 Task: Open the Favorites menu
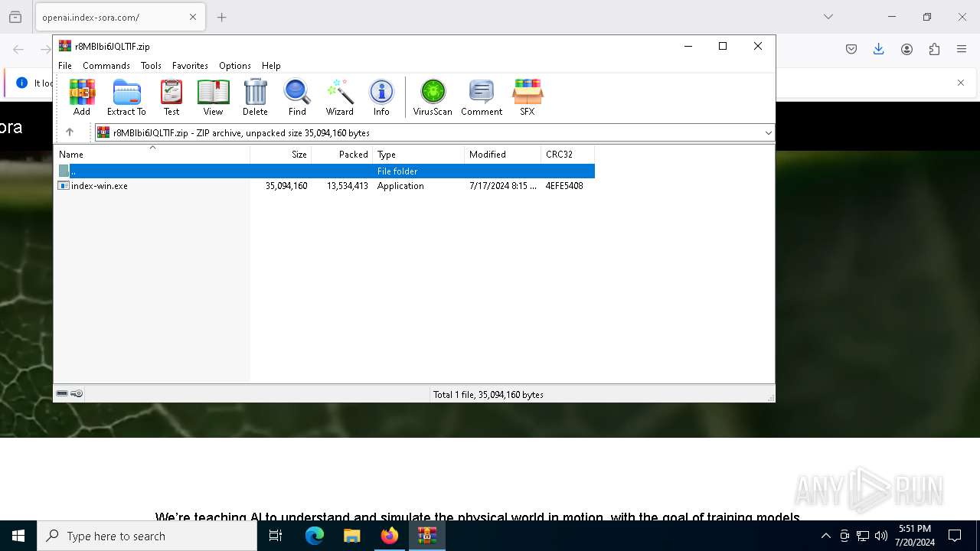190,66
